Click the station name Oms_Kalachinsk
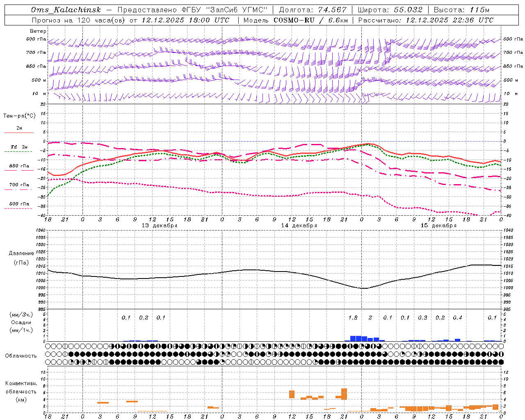Viewport: 525px width, 420px height. click(x=66, y=10)
